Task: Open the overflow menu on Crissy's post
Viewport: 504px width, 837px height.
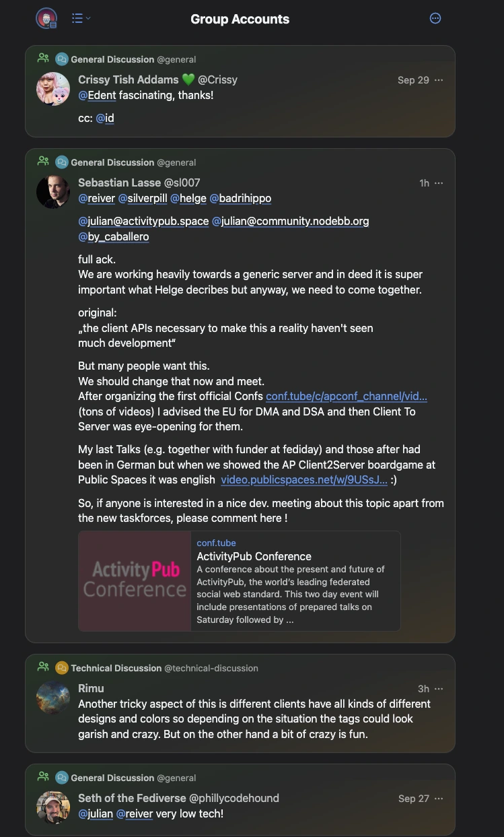Action: pyautogui.click(x=439, y=79)
